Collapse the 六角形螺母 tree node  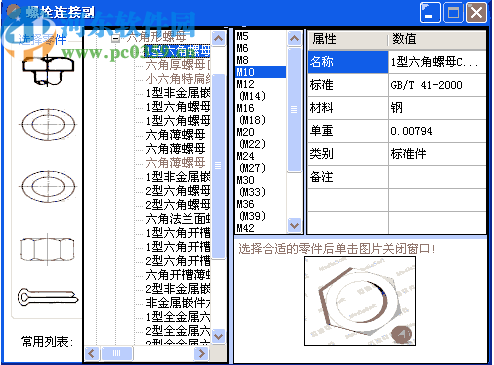coord(115,38)
